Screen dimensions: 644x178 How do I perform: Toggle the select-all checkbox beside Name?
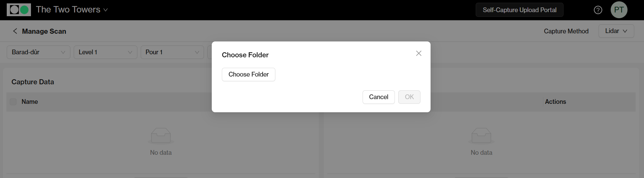click(x=13, y=102)
